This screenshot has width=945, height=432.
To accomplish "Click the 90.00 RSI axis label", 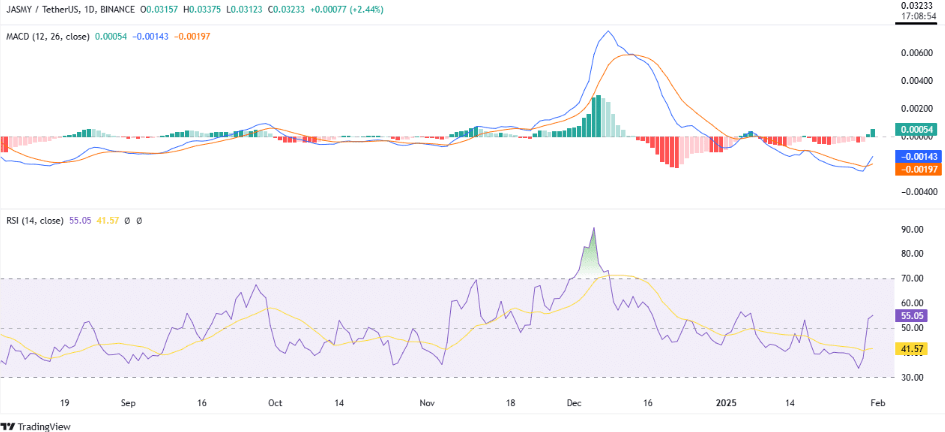I will pos(911,230).
